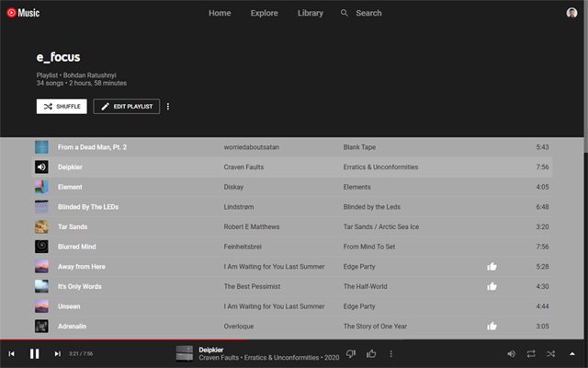Image resolution: width=588 pixels, height=368 pixels.
Task: Like the playing song in player bar
Action: click(x=371, y=353)
